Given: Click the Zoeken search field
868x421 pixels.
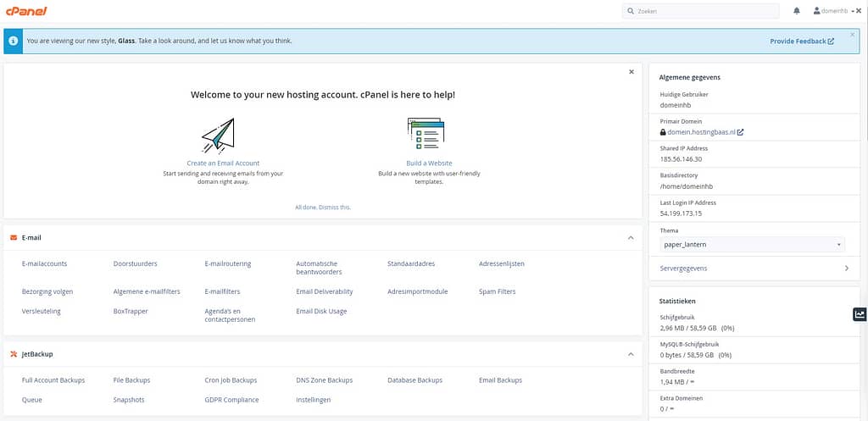Looking at the screenshot, I should pos(700,11).
